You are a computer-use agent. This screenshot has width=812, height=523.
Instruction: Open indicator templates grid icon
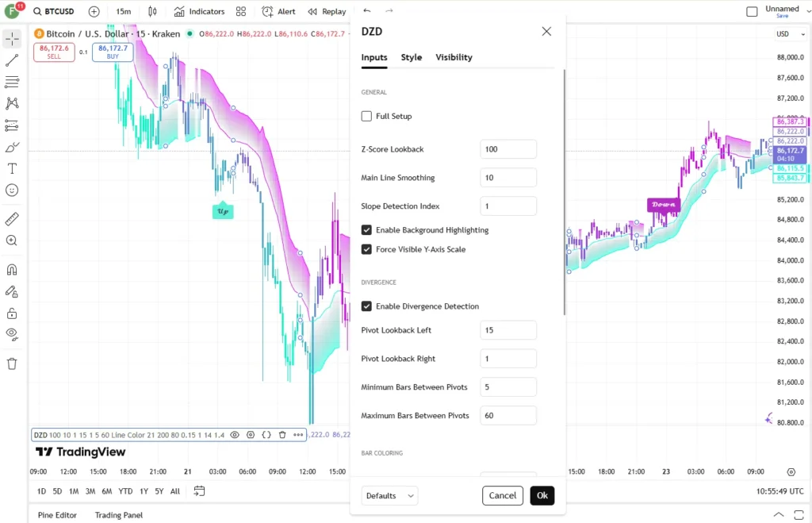pyautogui.click(x=241, y=11)
